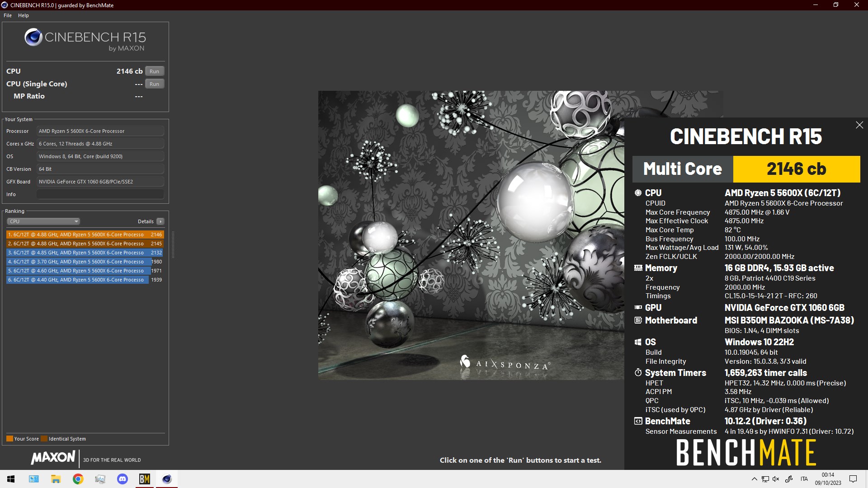Open the Windows Start menu
Screen dimensions: 868x488
[x=11, y=479]
